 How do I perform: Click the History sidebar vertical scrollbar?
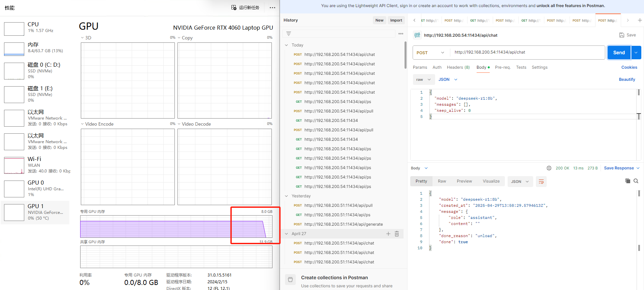coord(405,56)
